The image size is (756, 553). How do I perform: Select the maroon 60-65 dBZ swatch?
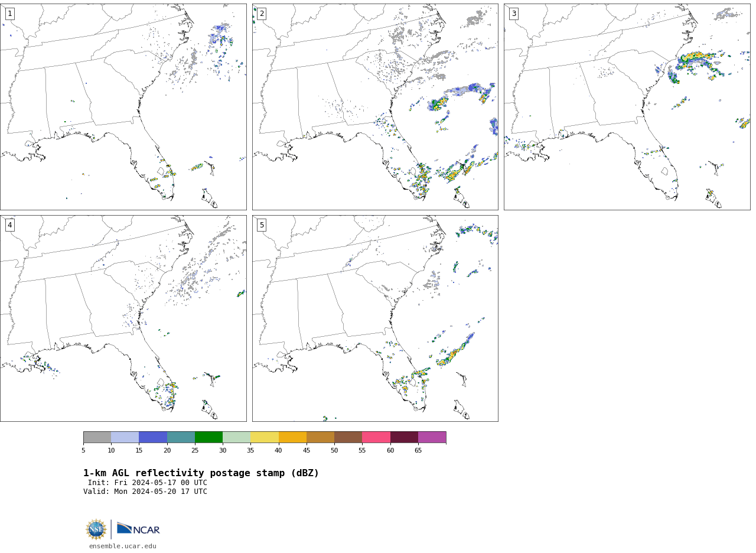tap(404, 437)
